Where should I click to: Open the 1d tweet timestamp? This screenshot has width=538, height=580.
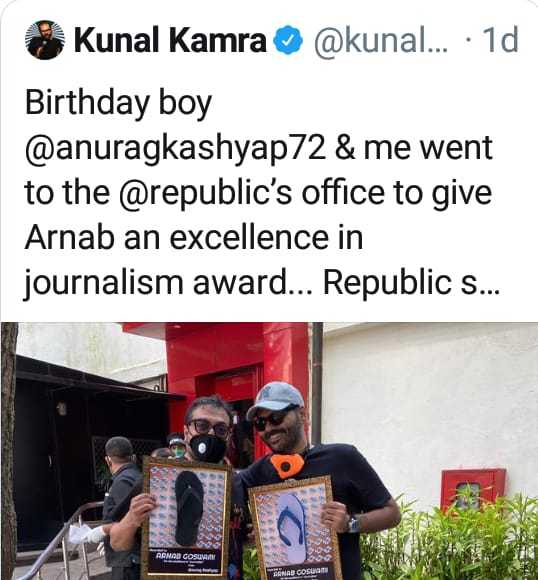501,40
